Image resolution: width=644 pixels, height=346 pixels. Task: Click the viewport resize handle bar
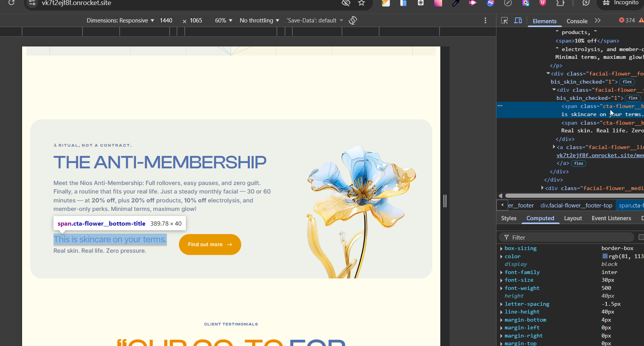[445, 201]
